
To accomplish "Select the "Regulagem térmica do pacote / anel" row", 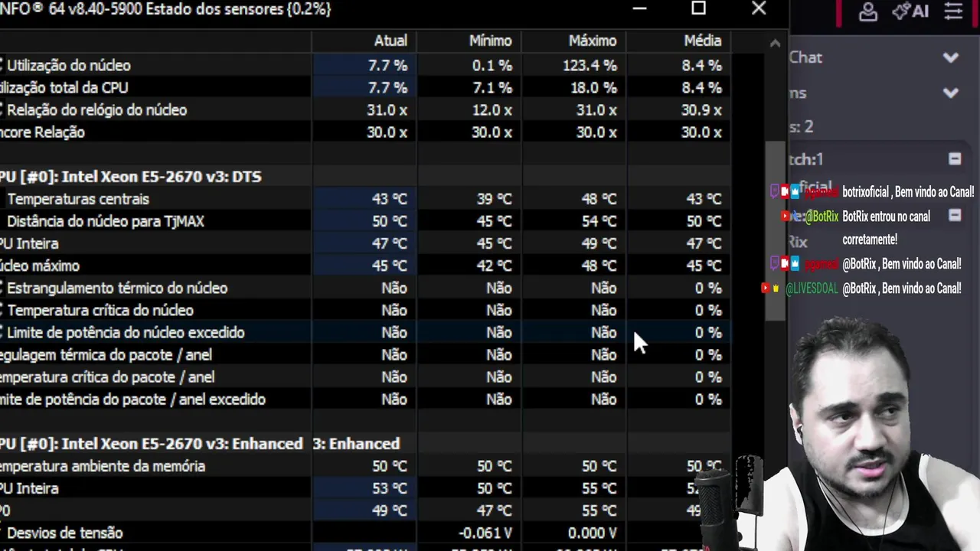I will (365, 354).
